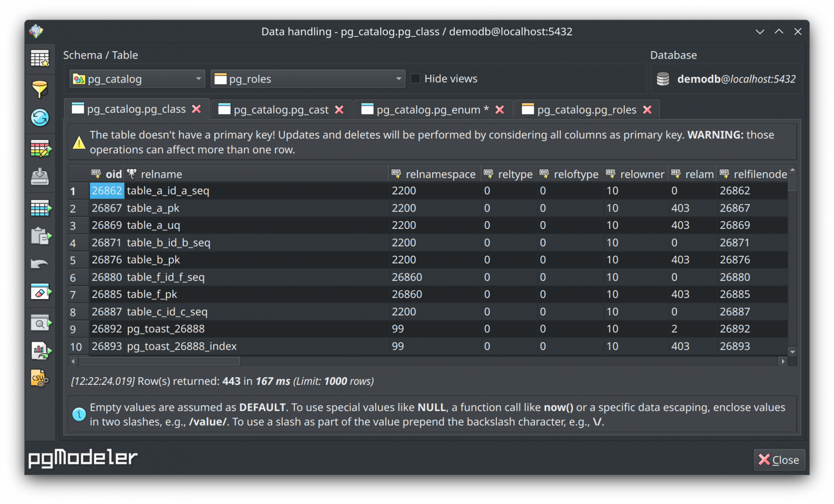Click the reloftype column header
The height and width of the screenshot is (504, 834).
point(570,174)
